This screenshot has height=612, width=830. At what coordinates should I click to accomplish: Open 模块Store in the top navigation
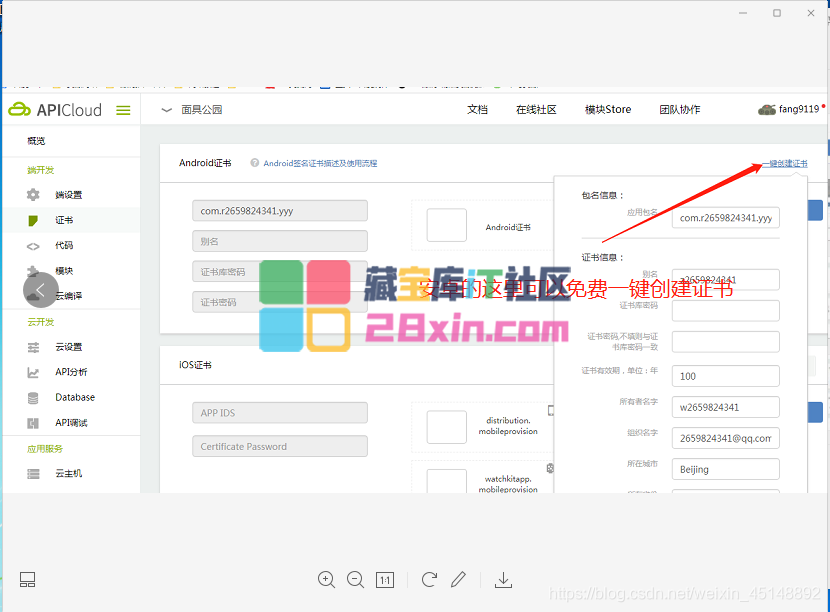[608, 110]
